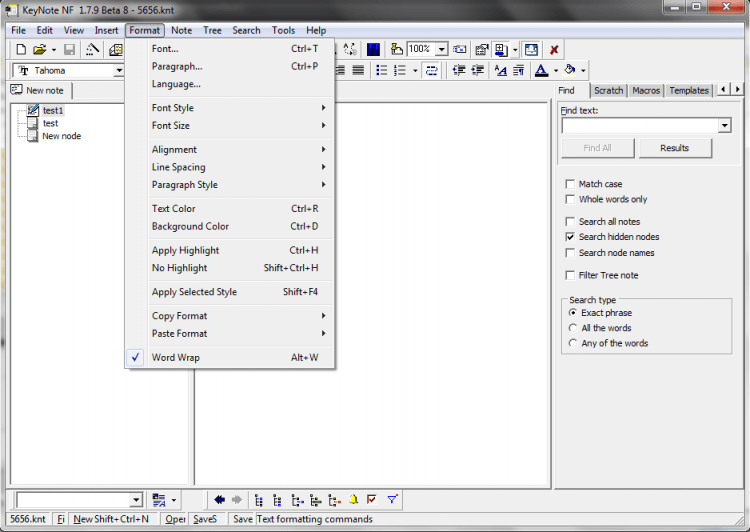This screenshot has width=750, height=532.
Task: Click the increase indent icon
Action: [479, 71]
